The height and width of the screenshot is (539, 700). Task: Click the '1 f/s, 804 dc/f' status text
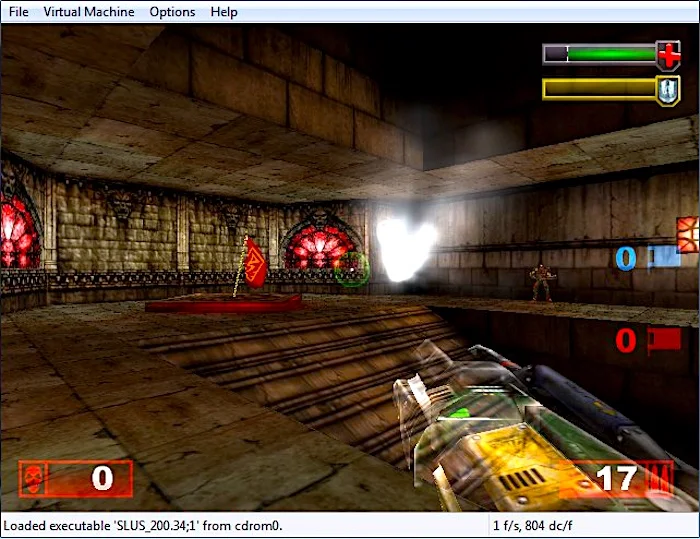(532, 526)
